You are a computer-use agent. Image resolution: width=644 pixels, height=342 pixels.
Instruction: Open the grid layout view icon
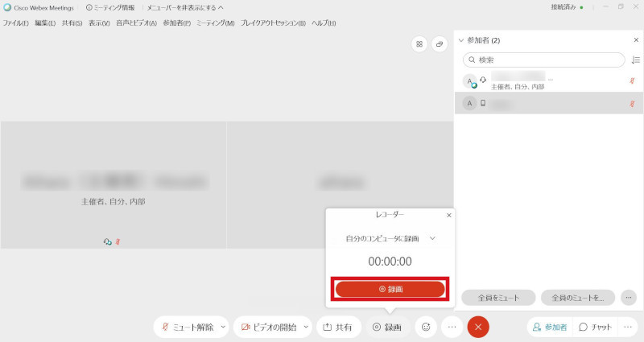(419, 44)
